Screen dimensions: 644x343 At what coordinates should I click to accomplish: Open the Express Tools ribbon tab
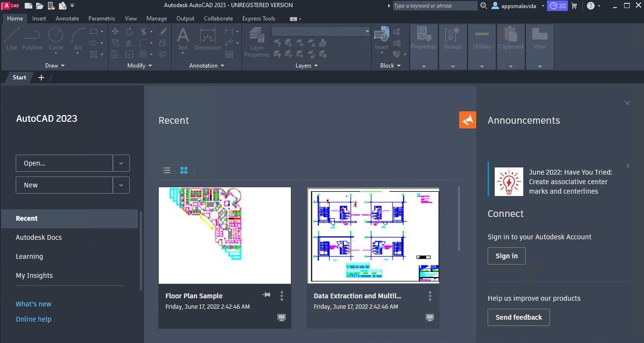pyautogui.click(x=259, y=19)
